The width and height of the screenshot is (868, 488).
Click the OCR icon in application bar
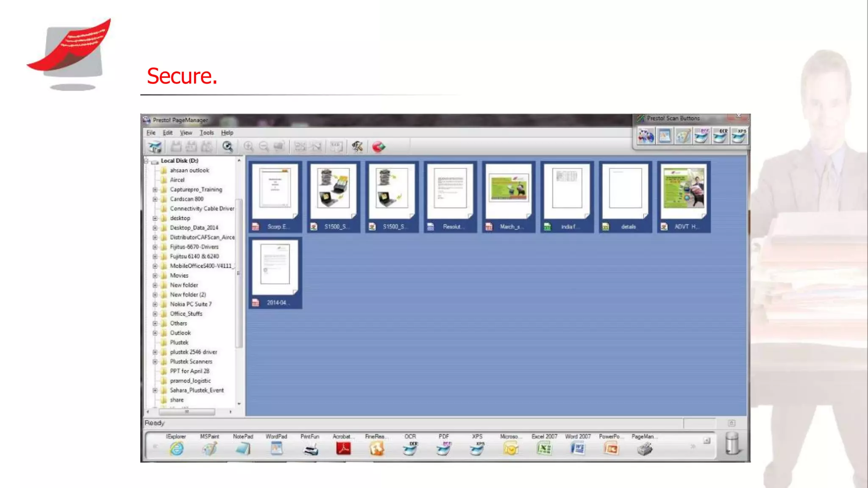click(x=410, y=448)
